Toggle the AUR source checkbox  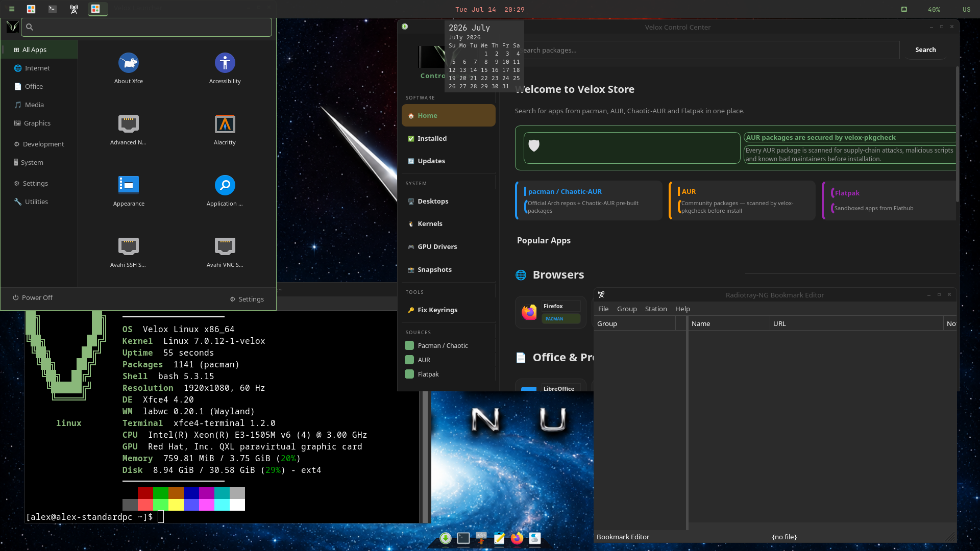coord(409,360)
